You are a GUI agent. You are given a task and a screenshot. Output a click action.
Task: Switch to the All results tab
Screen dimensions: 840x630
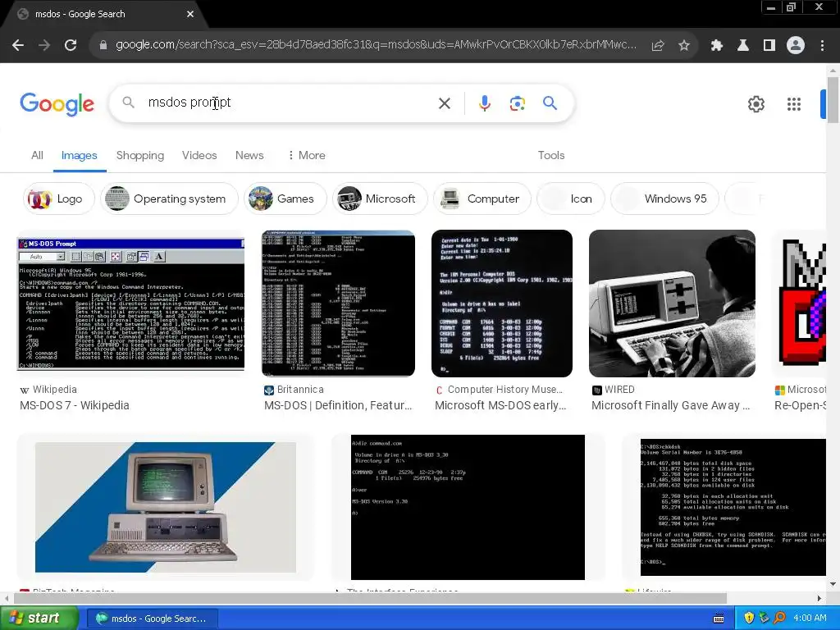pos(37,155)
